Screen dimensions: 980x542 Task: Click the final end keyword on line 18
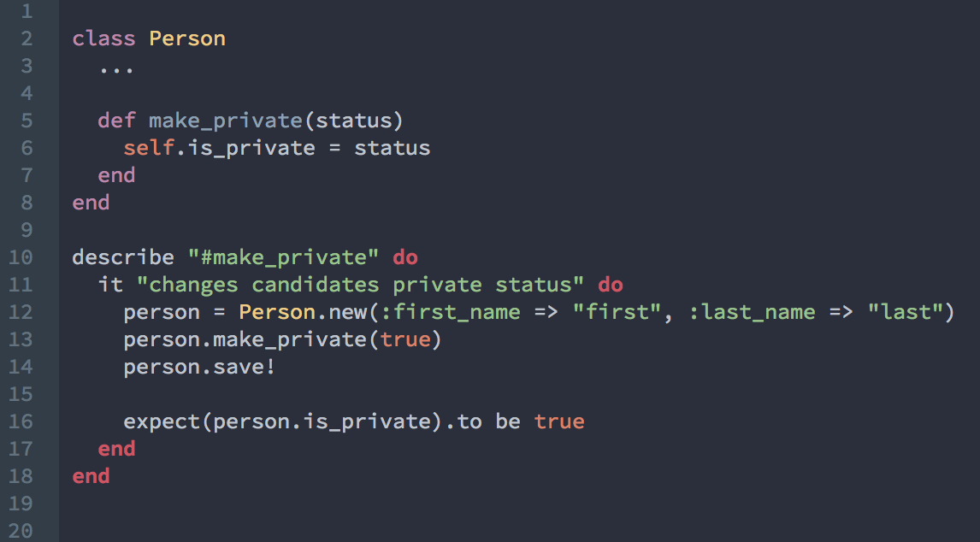pyautogui.click(x=91, y=476)
